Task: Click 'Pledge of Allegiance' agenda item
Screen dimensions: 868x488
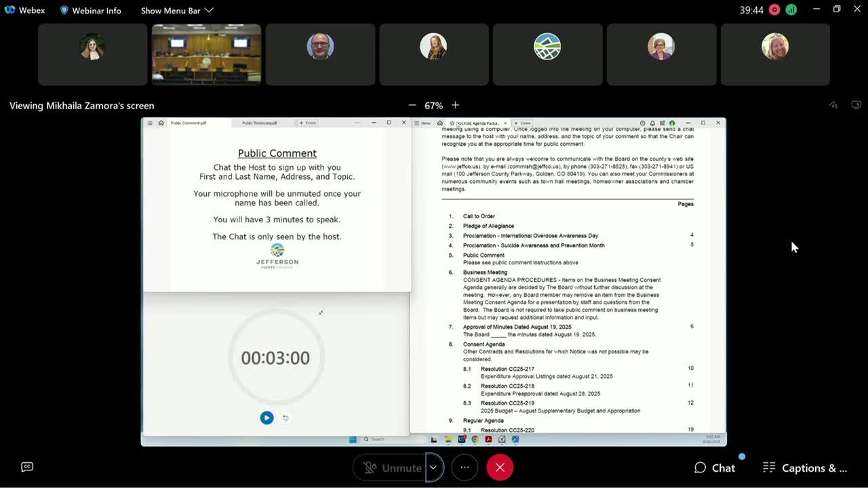Action: click(x=488, y=226)
